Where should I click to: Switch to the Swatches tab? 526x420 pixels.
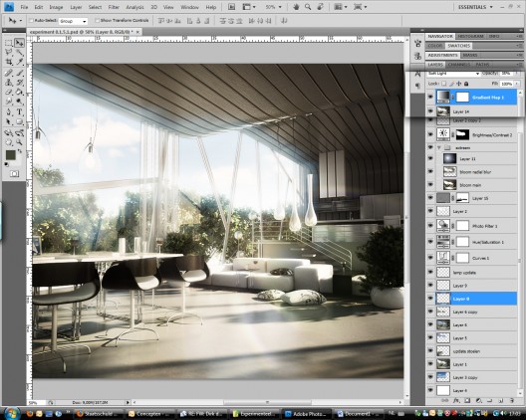click(459, 46)
